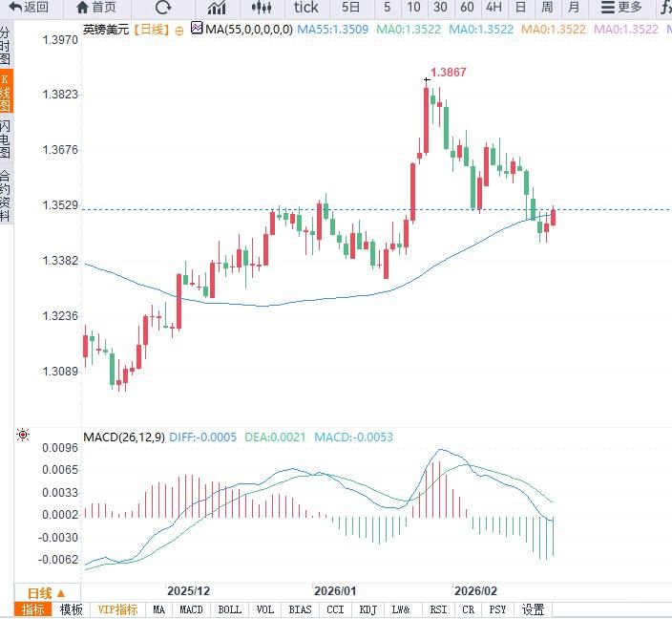
Task: Click the MA55:1.3509 value
Action: pos(332,30)
